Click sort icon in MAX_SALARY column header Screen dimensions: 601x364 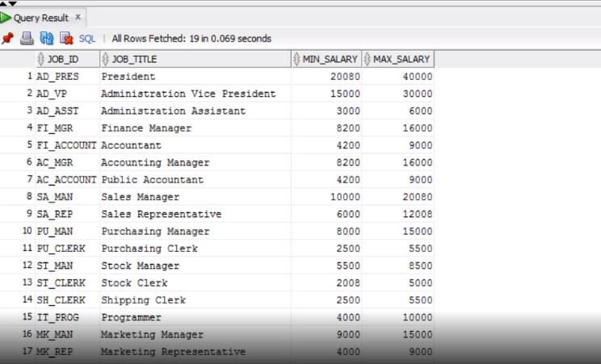tap(368, 59)
